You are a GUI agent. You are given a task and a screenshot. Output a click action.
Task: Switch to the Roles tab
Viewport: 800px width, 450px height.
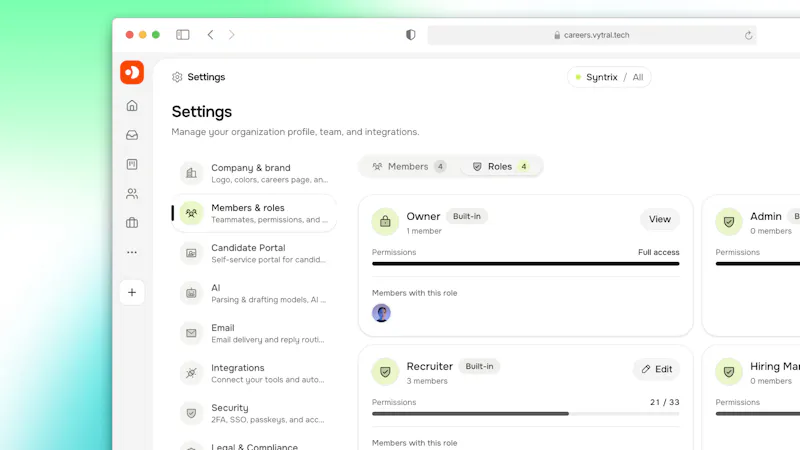point(500,166)
